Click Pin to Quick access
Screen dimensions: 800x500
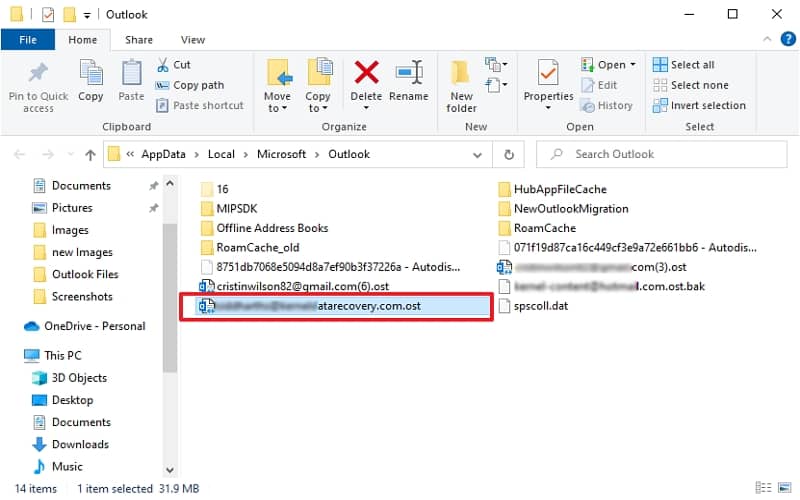38,85
